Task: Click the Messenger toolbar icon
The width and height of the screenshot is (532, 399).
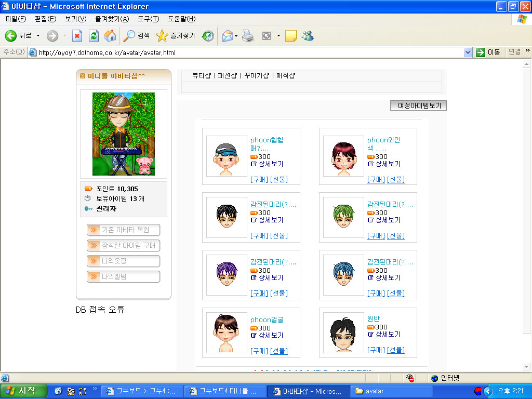Action: coord(308,36)
